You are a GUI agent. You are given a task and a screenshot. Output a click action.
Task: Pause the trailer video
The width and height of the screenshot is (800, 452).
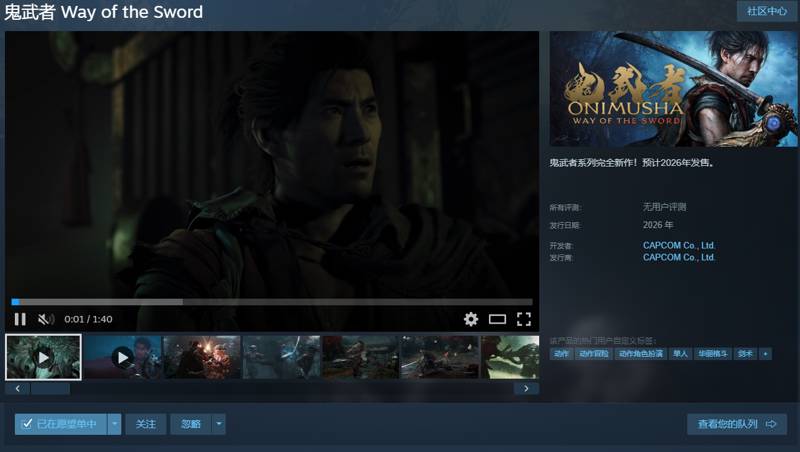coord(20,319)
